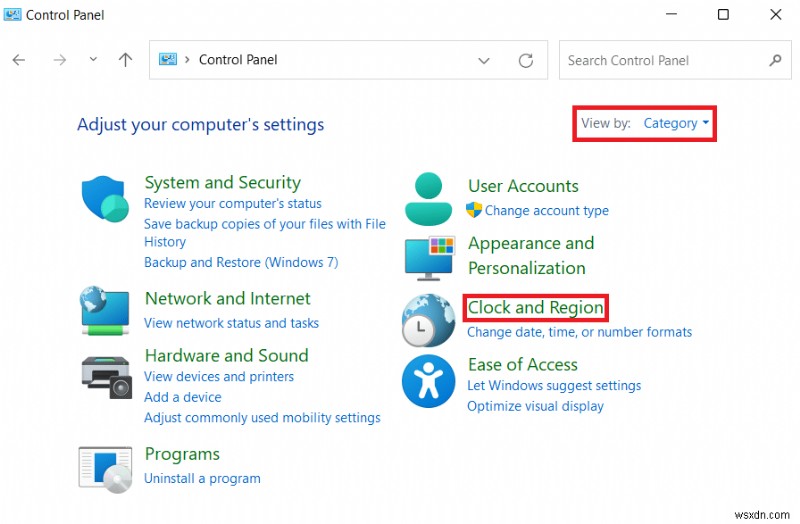Viewport: 800px width, 524px height.
Task: Click the User Accounts person icon
Action: (x=428, y=198)
